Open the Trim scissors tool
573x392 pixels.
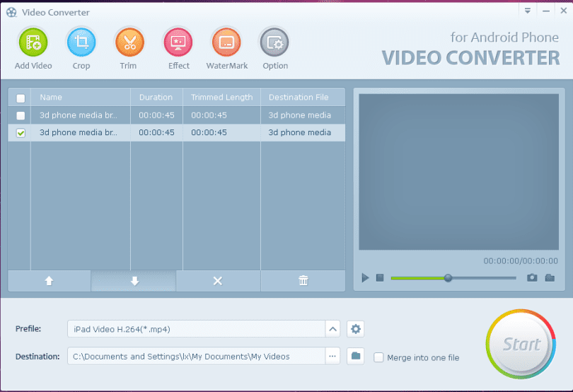(129, 42)
